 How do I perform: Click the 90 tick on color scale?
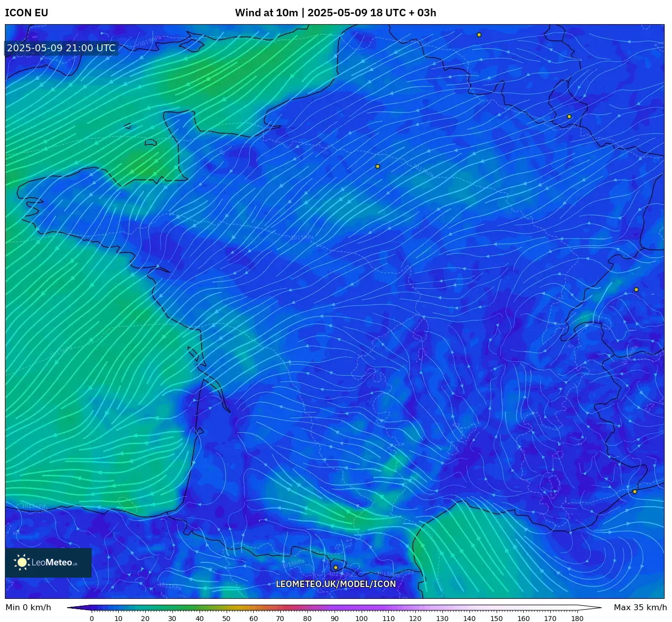(x=335, y=619)
